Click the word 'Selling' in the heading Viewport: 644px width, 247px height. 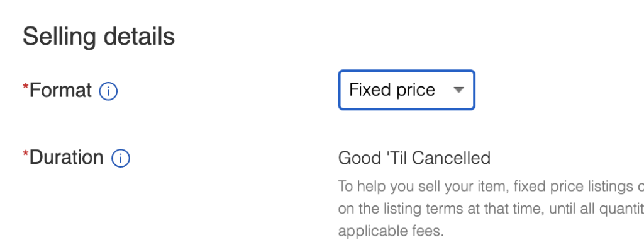(59, 37)
